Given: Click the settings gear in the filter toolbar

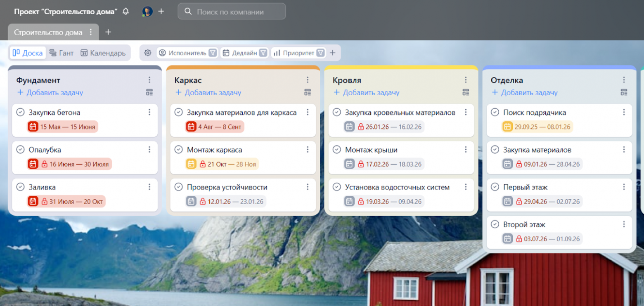Looking at the screenshot, I should (148, 53).
